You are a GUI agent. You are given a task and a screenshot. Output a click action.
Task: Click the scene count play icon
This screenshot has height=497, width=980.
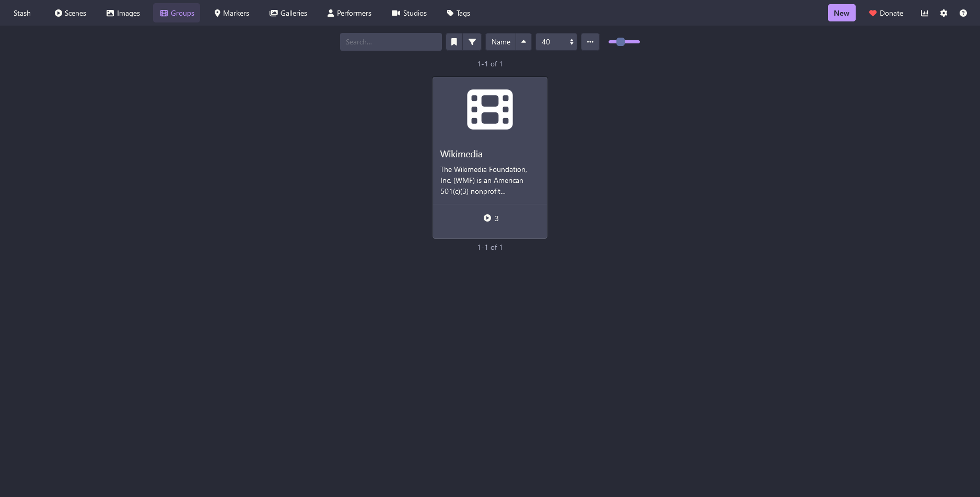pyautogui.click(x=487, y=218)
